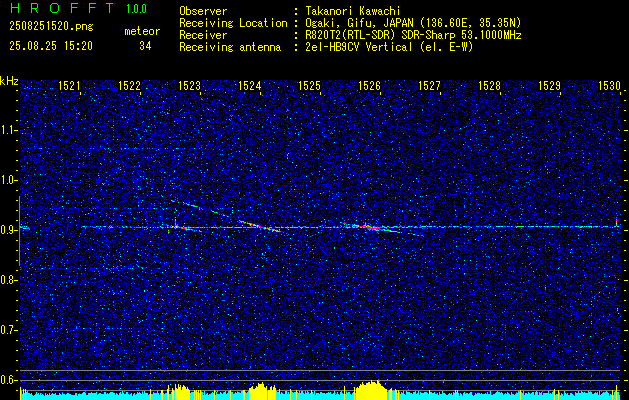Image resolution: width=629 pixels, height=400 pixels.
Task: Click the 0.9 kHz axis label
Action: (8, 230)
